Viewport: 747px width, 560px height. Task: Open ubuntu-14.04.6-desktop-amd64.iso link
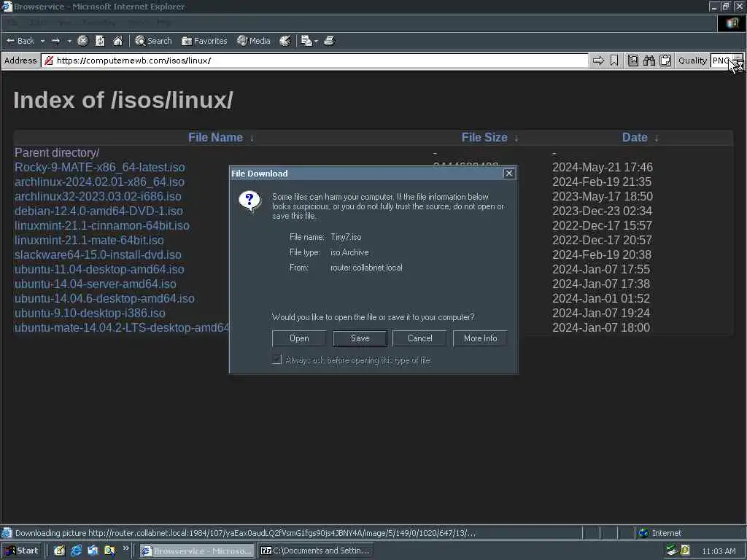[104, 298]
